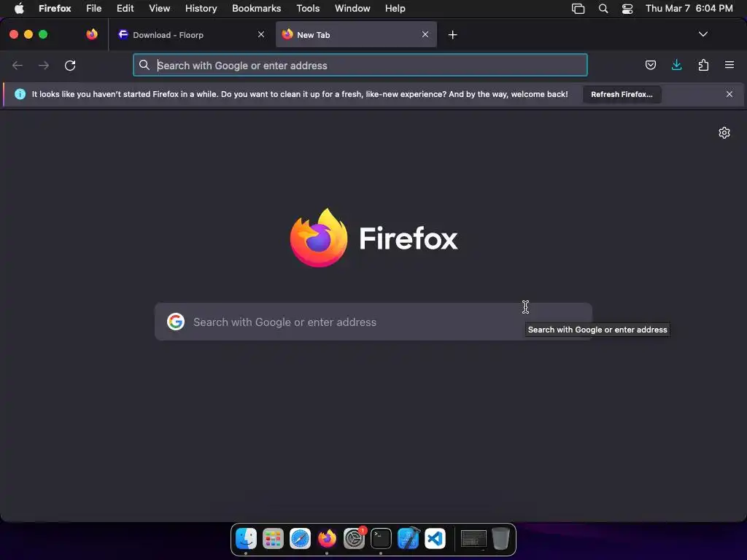Open new tab page personalize gear
This screenshot has width=747, height=560.
point(724,133)
